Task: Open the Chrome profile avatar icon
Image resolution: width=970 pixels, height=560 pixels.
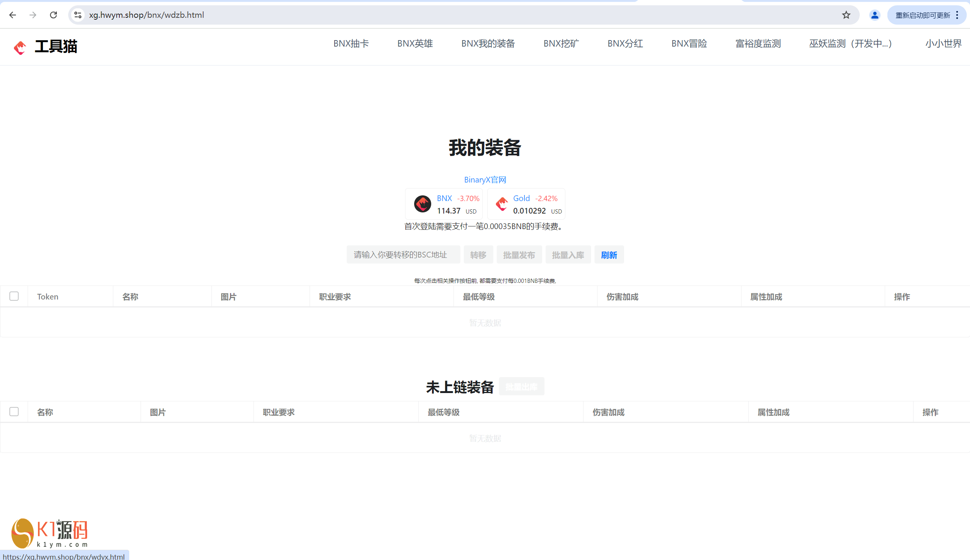Action: (874, 15)
